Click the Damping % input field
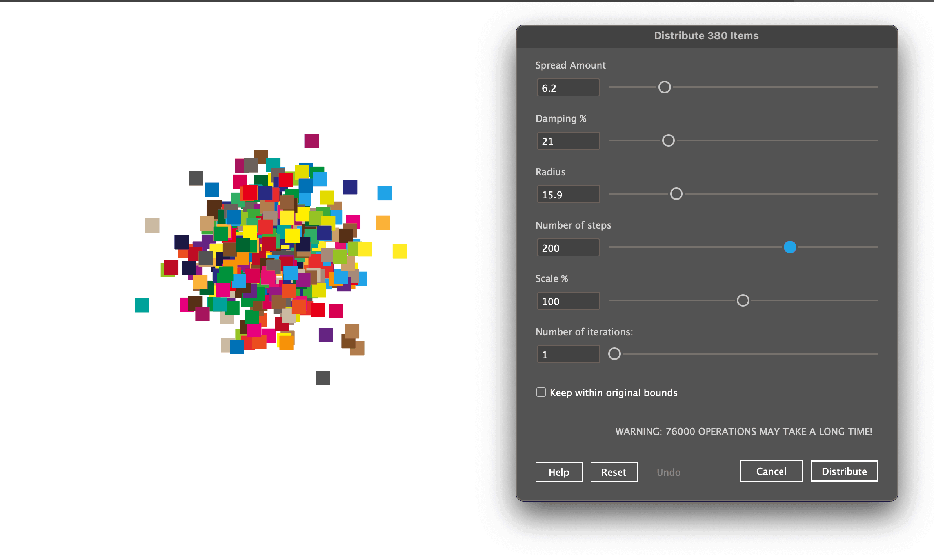 point(568,141)
